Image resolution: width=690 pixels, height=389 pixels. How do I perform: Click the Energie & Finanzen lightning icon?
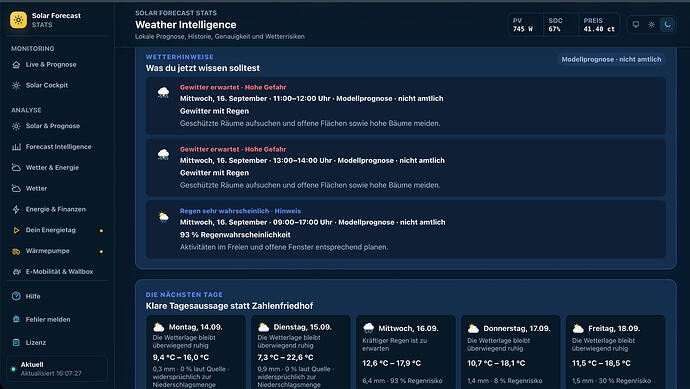[16, 209]
